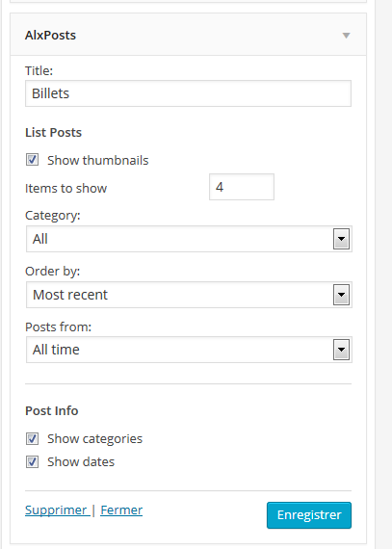This screenshot has width=392, height=549.
Task: Click the Show categories label text
Action: pos(94,439)
